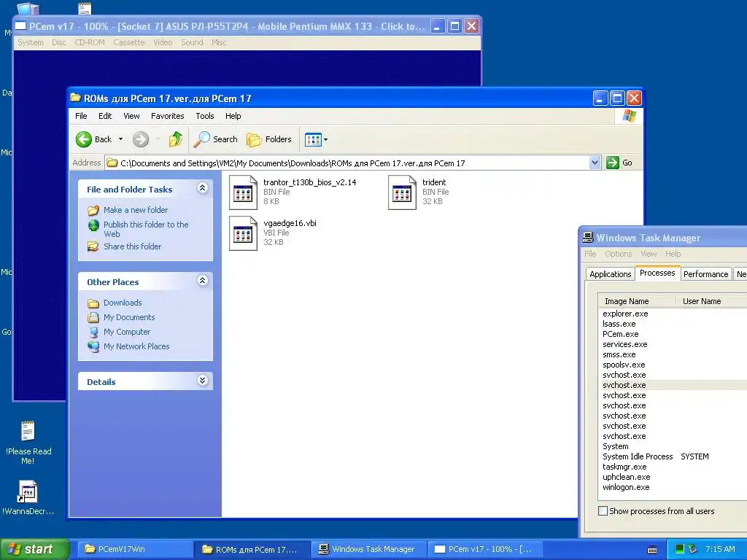Screen dimensions: 747x560
Task: Go up one folder level icon
Action: tap(175, 139)
